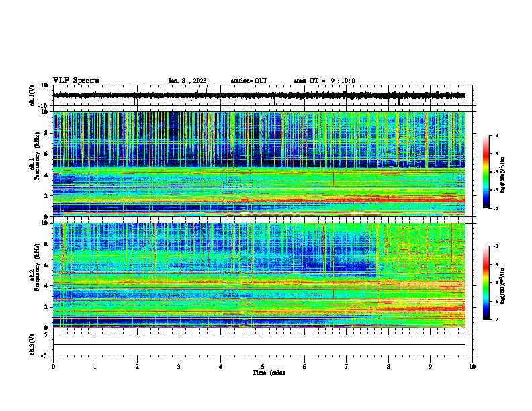Click the "1" tick on the time axis
Screen dimensions: 532x411
(95, 367)
